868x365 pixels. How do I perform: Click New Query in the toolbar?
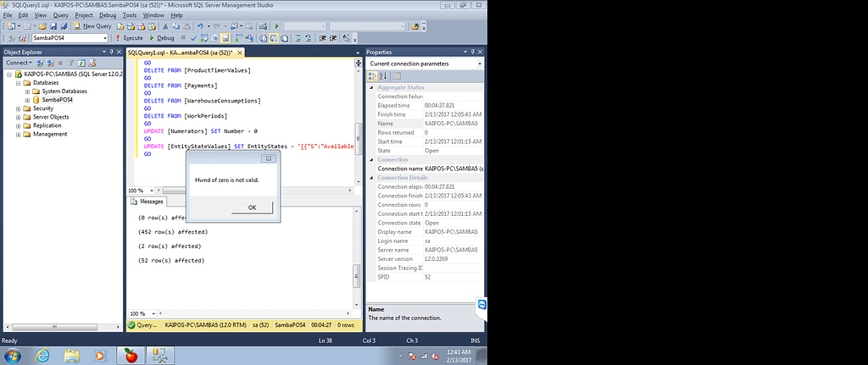[97, 26]
